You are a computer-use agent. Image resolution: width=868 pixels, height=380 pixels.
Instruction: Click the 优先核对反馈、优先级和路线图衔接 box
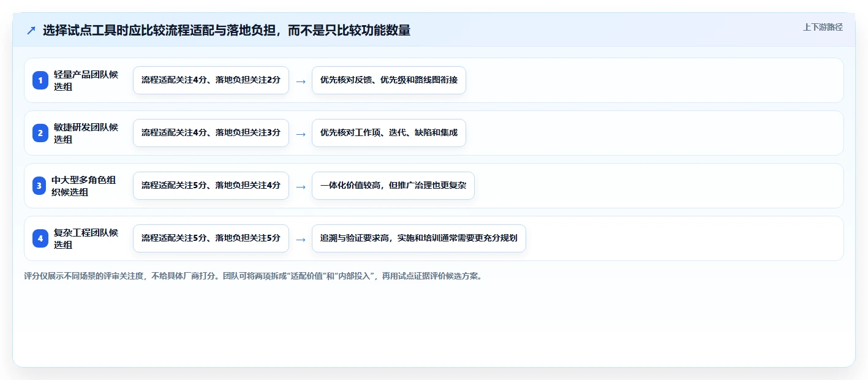pos(389,80)
